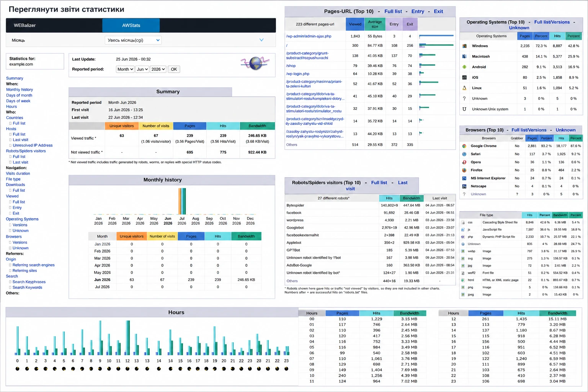Image resolution: width=588 pixels, height=392 pixels.
Task: Open the File type sidebar link
Action: [13, 179]
